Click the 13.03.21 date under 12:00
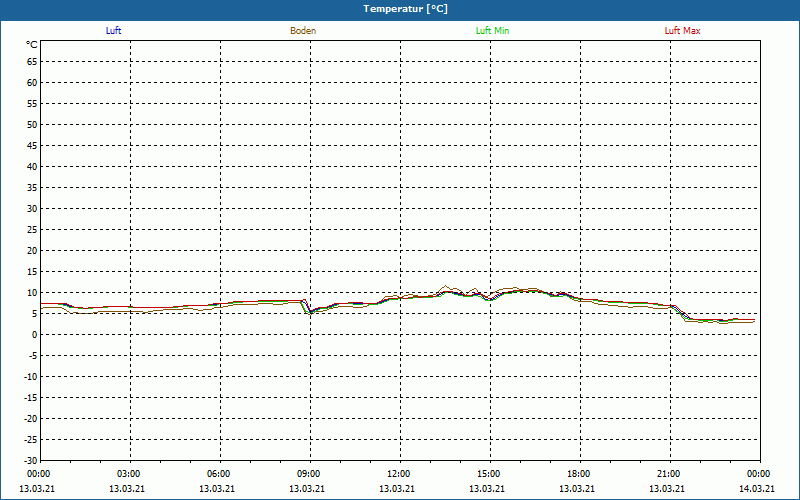 pos(397,488)
